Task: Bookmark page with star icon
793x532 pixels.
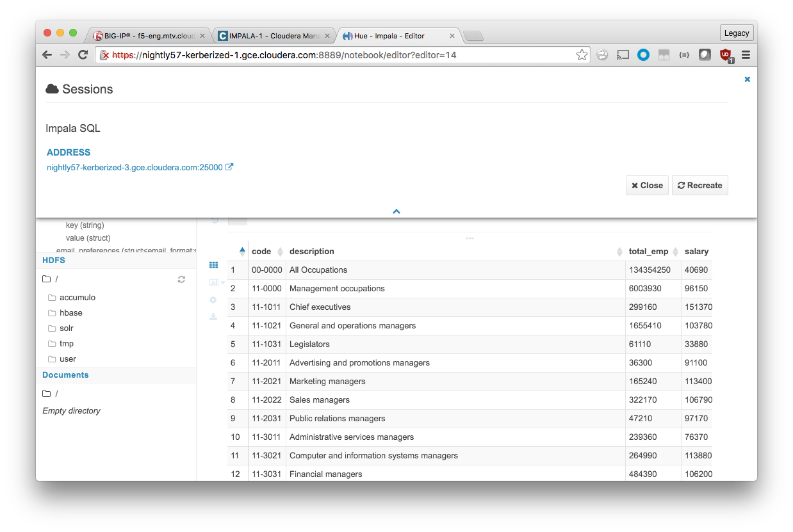Action: pos(582,55)
